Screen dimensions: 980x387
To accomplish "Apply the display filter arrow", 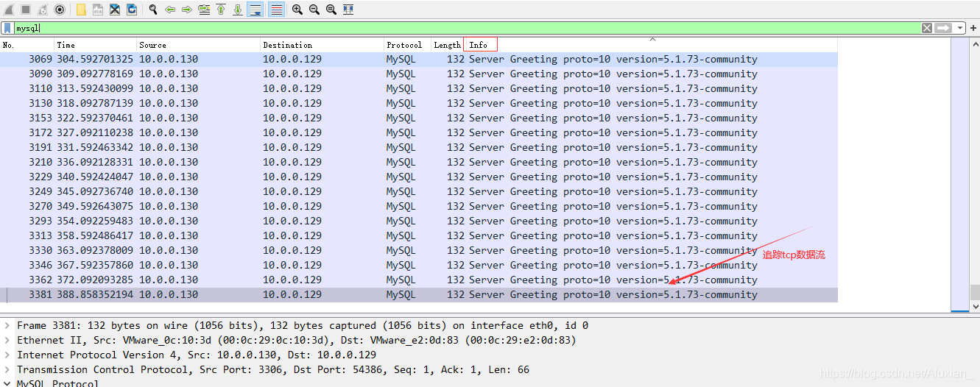I will [x=943, y=28].
